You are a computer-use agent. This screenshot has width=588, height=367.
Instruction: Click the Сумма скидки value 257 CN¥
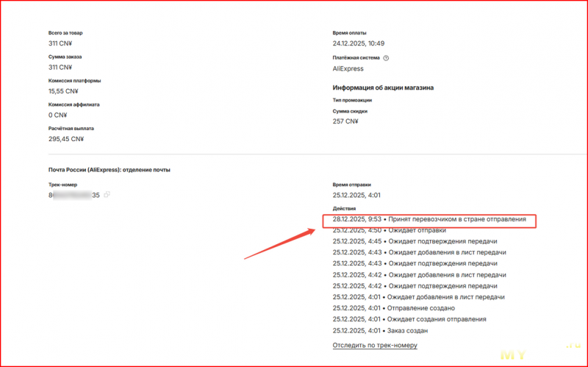click(x=345, y=121)
